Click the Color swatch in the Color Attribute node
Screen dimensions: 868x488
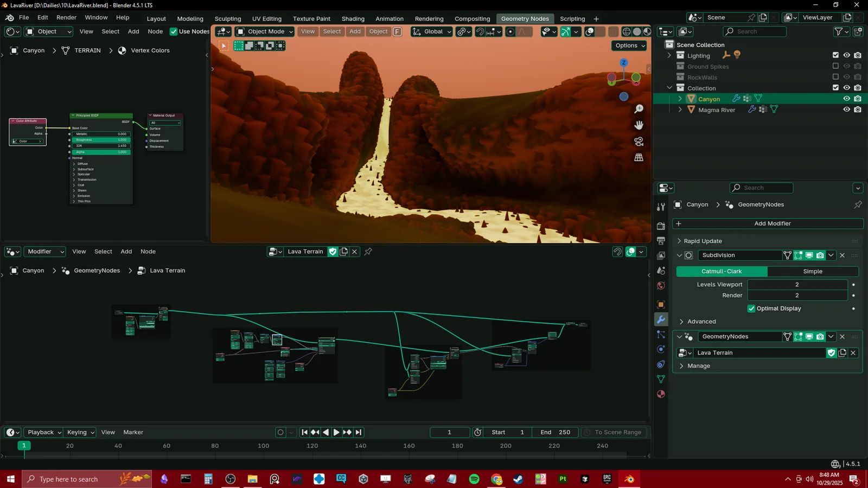[24, 141]
